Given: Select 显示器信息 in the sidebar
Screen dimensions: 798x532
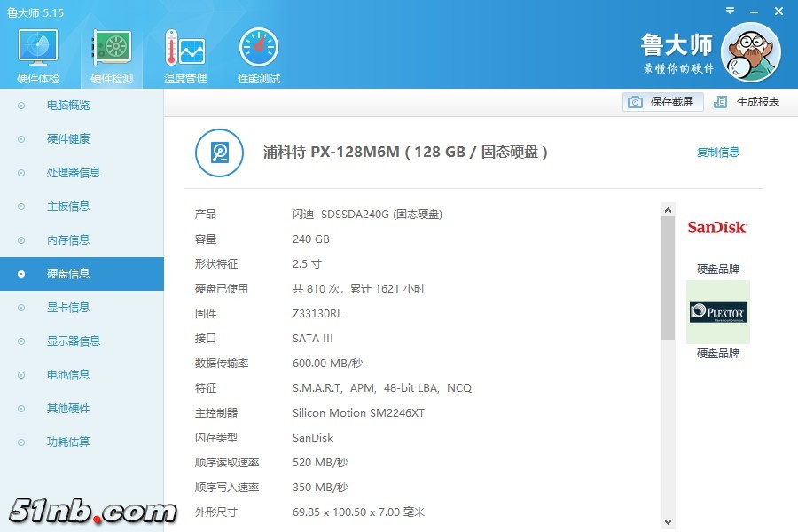Looking at the screenshot, I should (82, 341).
